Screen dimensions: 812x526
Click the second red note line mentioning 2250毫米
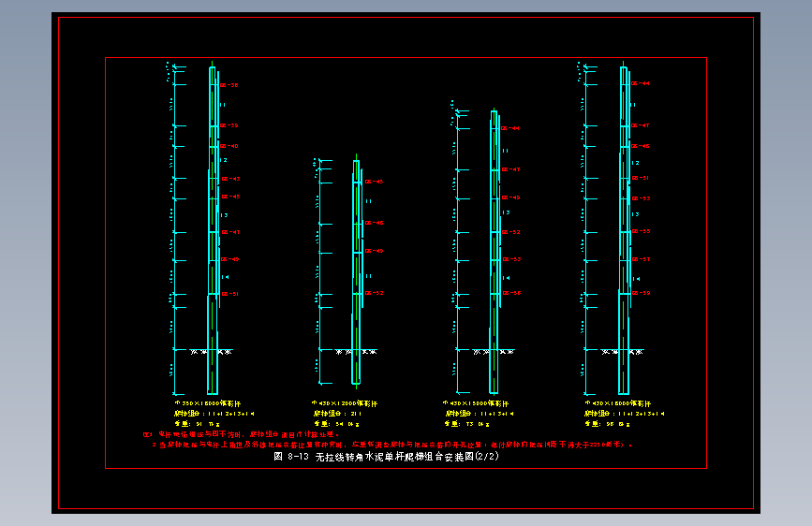[x=392, y=445]
